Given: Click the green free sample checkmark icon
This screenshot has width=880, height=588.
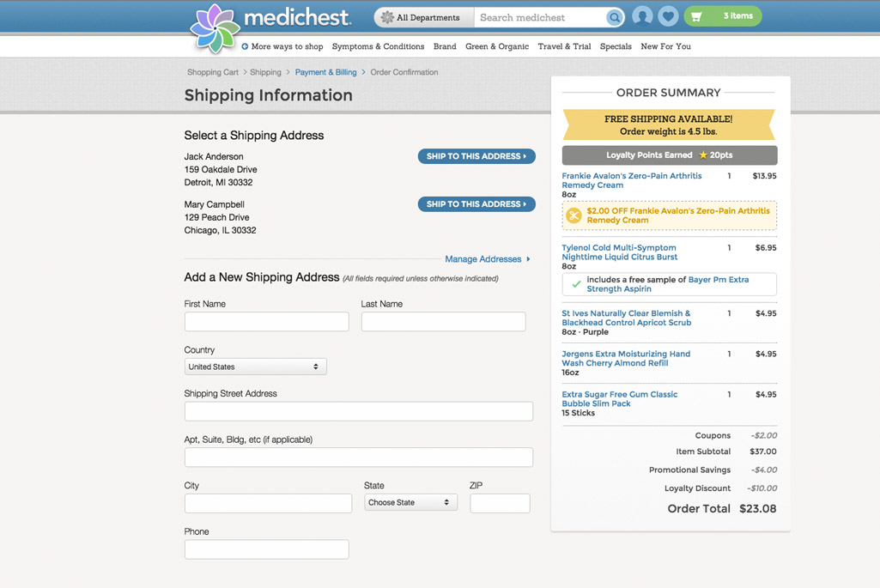Looking at the screenshot, I should tap(576, 284).
